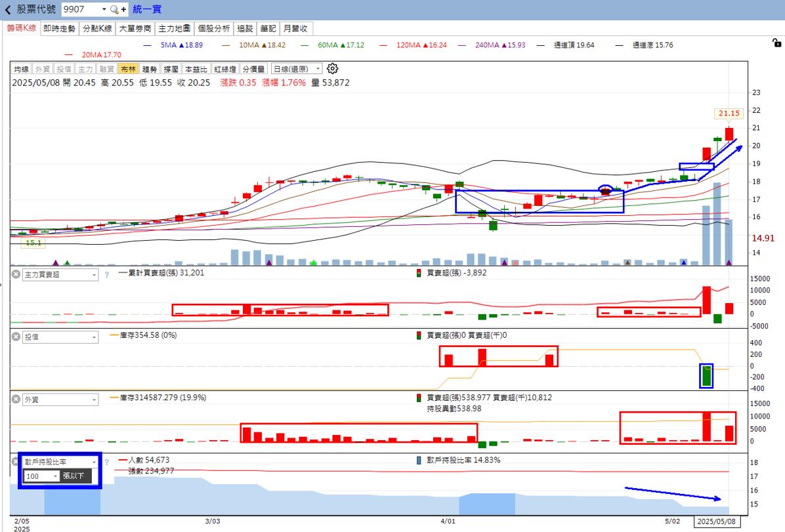Switch to the 主力地圖 tab
This screenshot has width=785, height=532.
(174, 28)
